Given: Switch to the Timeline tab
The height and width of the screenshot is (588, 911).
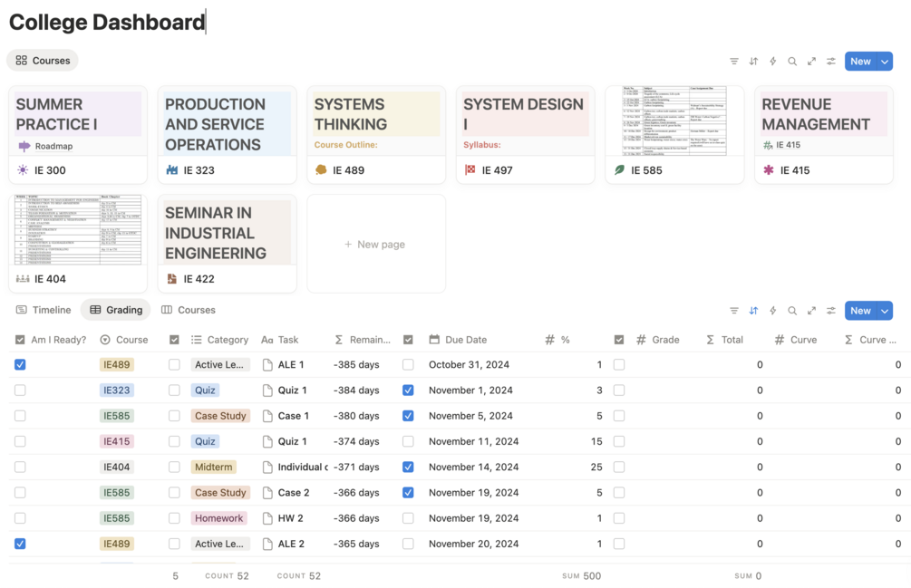Looking at the screenshot, I should (x=44, y=310).
